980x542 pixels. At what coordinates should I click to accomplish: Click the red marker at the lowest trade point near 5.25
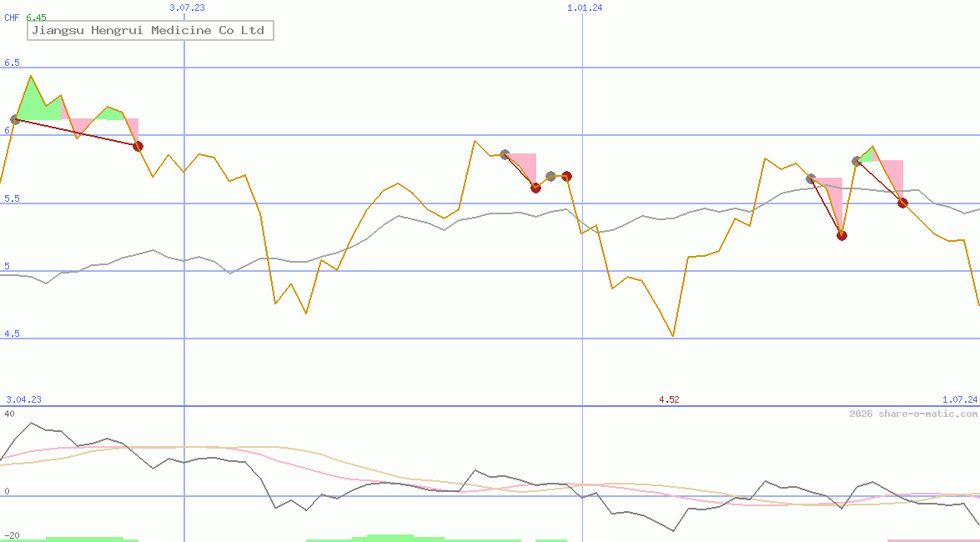coord(842,235)
